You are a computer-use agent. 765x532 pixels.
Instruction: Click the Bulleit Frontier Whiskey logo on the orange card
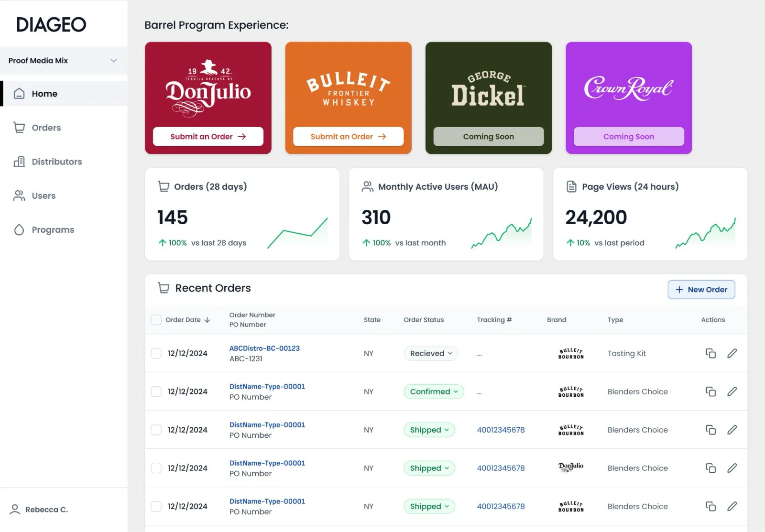pos(348,89)
